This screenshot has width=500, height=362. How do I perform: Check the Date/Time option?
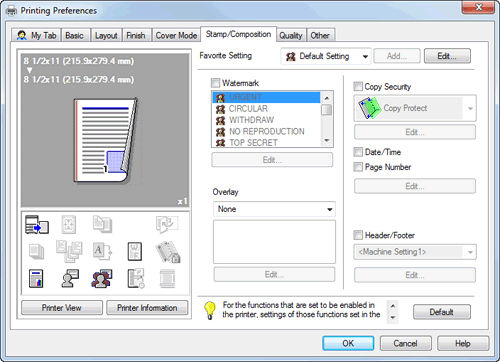pyautogui.click(x=358, y=152)
